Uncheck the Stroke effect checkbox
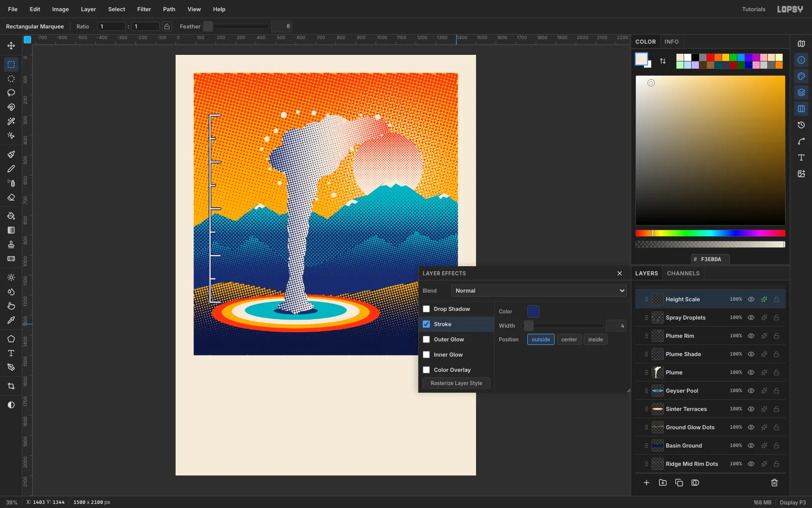This screenshot has width=812, height=508. (x=426, y=324)
